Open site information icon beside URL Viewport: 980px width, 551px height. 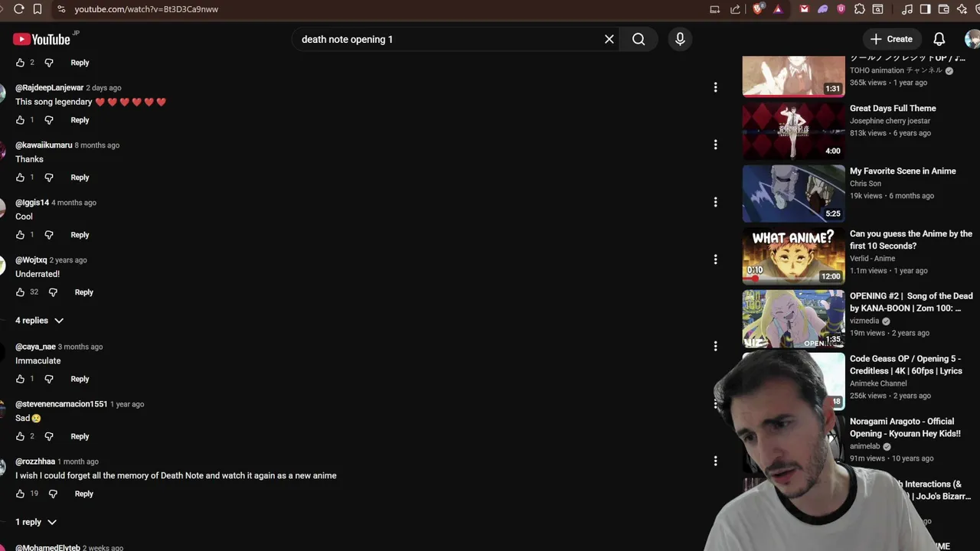click(x=60, y=9)
